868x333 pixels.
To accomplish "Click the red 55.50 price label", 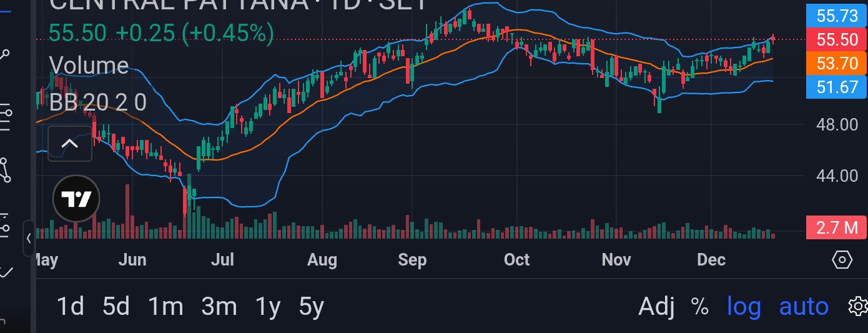I will click(x=837, y=39).
